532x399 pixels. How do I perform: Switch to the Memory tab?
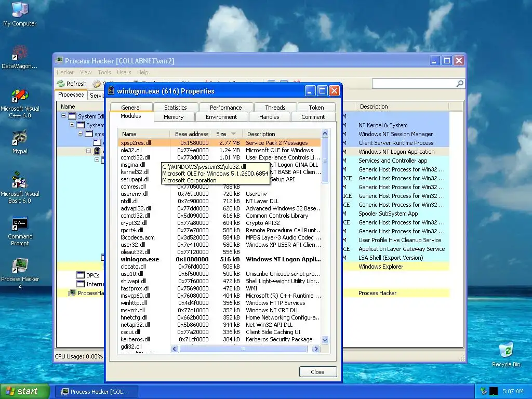tap(174, 117)
